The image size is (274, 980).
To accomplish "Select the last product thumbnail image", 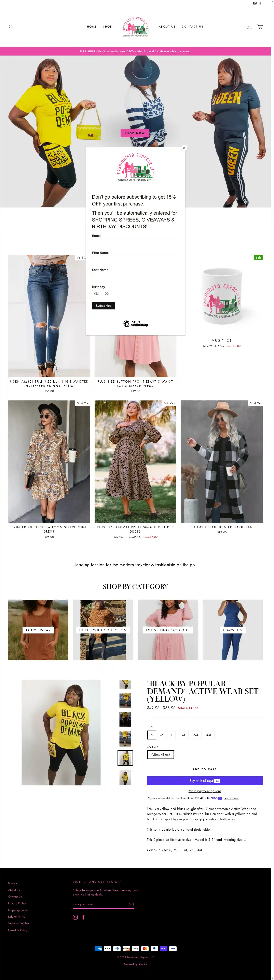I will pyautogui.click(x=125, y=777).
